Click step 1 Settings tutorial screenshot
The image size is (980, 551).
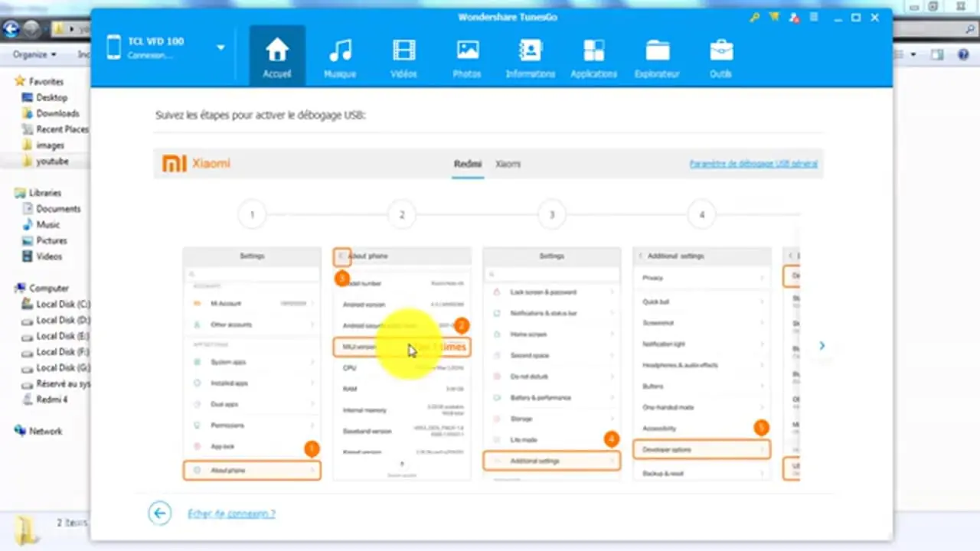click(252, 364)
